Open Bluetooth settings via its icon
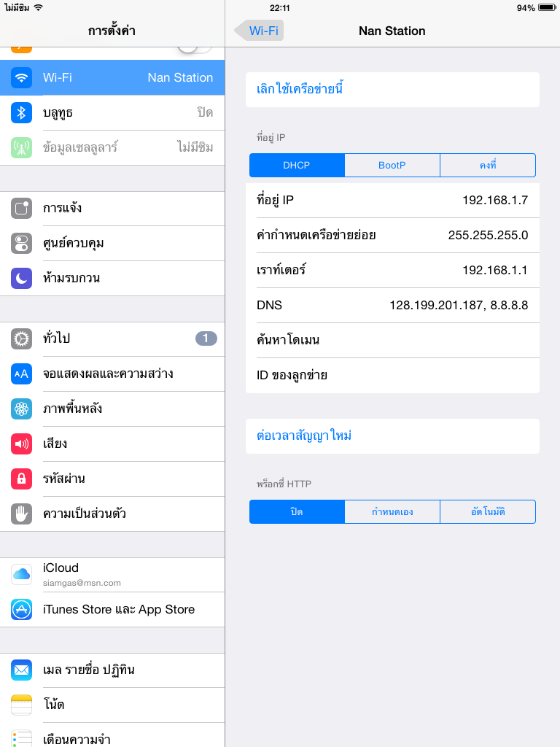The height and width of the screenshot is (747, 560). 21,112
